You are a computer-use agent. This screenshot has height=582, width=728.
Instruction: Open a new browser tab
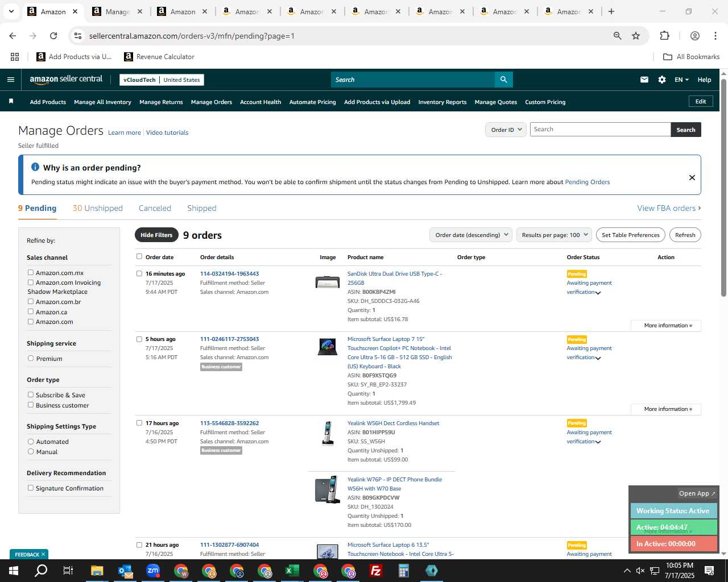pos(611,11)
